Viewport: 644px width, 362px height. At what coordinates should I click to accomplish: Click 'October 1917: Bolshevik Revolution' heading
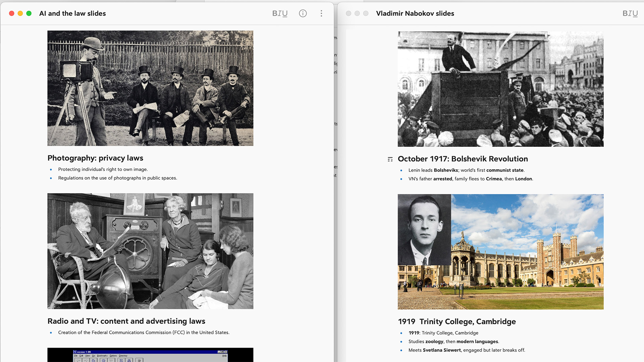point(463,159)
